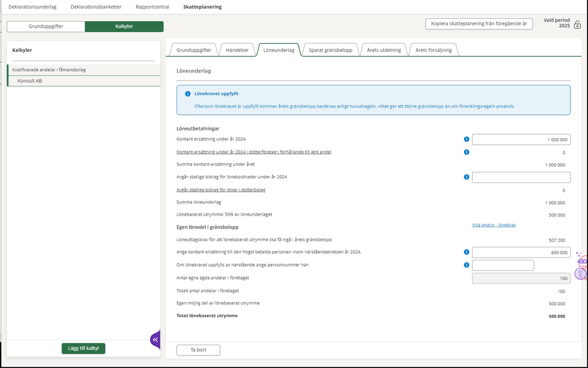588x368 pixels.
Task: Select the Kalkyler toggle button
Action: click(x=124, y=26)
